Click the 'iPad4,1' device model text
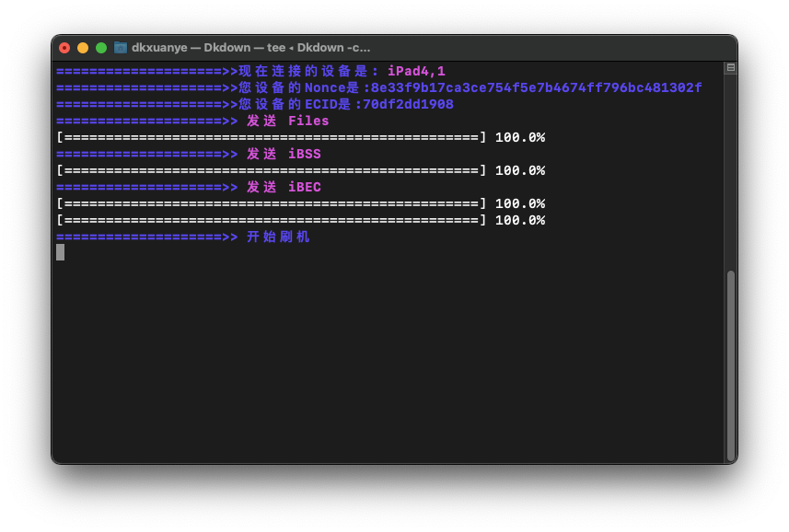This screenshot has height=532, width=789. [x=416, y=72]
